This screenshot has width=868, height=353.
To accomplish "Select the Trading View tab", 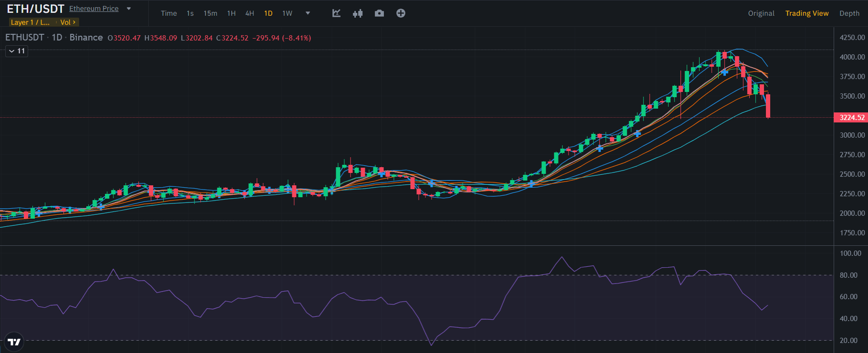I will click(806, 13).
